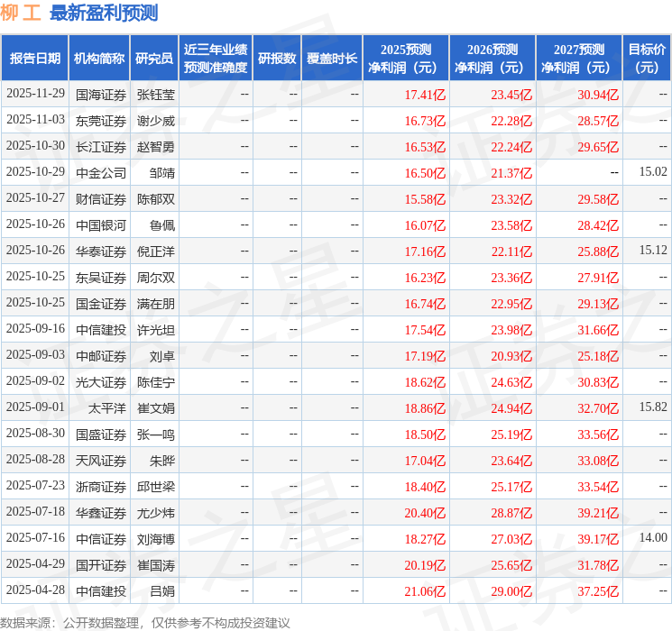Click target price 15.12
The image size is (672, 631).
pyautogui.click(x=653, y=251)
